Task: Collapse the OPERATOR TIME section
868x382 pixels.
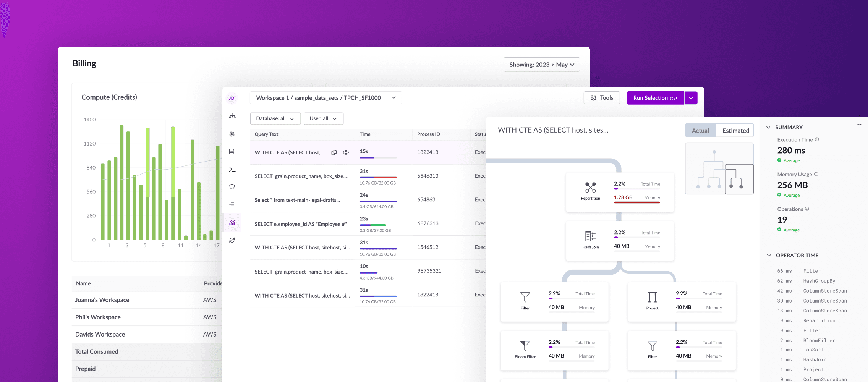Action: [769, 255]
